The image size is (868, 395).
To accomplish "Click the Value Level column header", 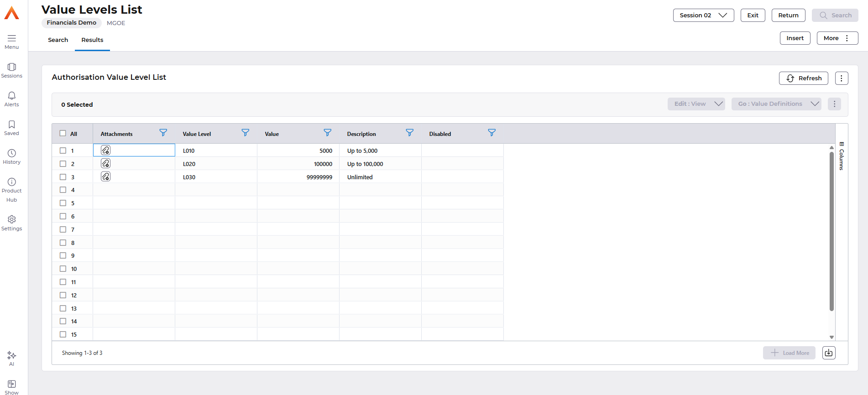I will click(197, 134).
